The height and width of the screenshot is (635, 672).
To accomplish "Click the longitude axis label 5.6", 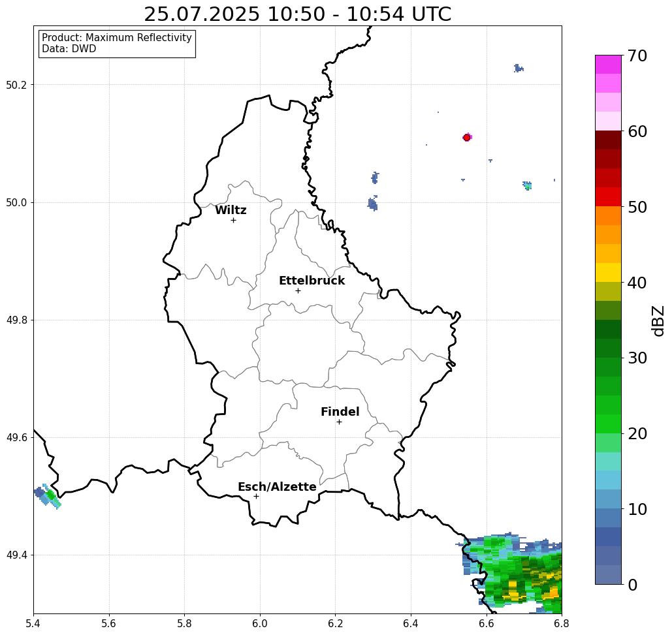I will [x=109, y=623].
